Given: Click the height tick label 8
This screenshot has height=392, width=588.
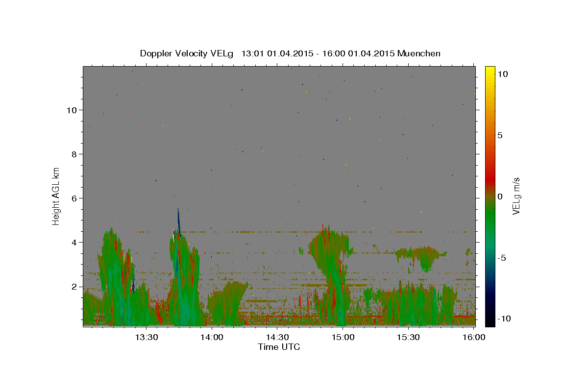Looking at the screenshot, I should (x=74, y=154).
